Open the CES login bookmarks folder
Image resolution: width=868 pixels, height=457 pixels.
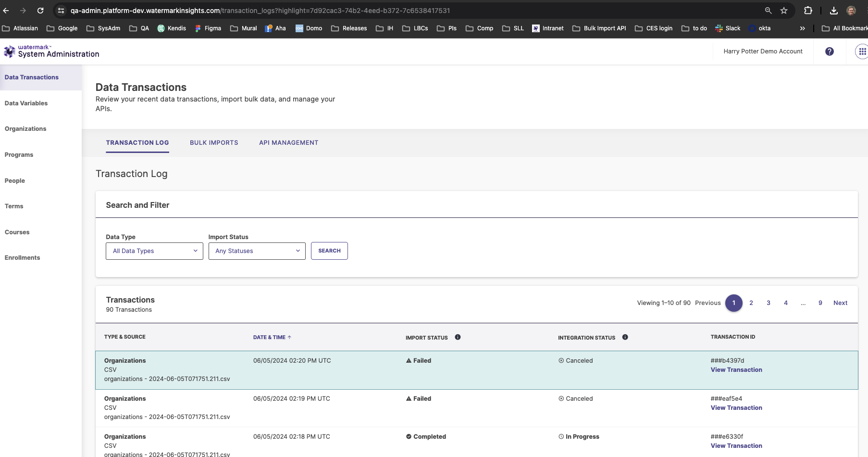tap(654, 28)
